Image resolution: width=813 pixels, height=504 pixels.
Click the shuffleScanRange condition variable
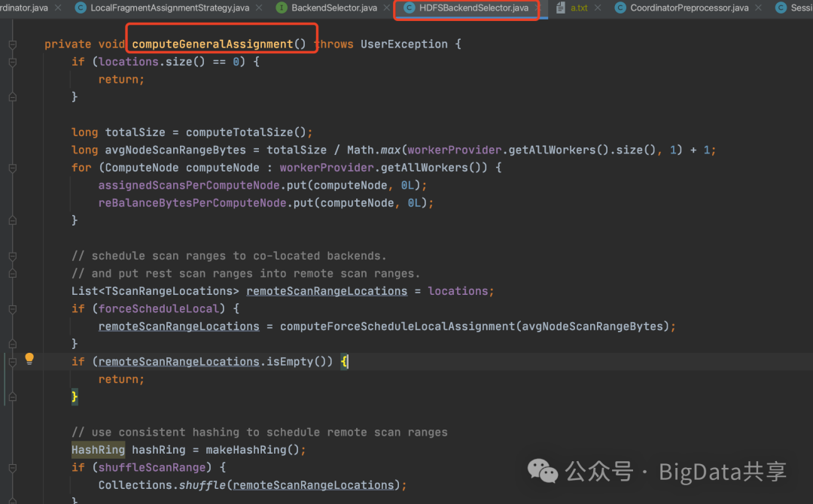click(152, 467)
